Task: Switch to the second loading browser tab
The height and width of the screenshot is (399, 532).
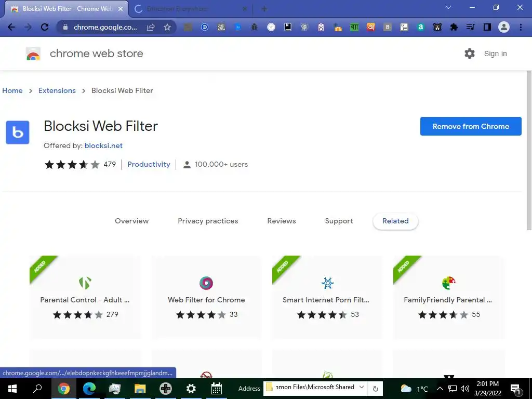Action: (x=191, y=9)
